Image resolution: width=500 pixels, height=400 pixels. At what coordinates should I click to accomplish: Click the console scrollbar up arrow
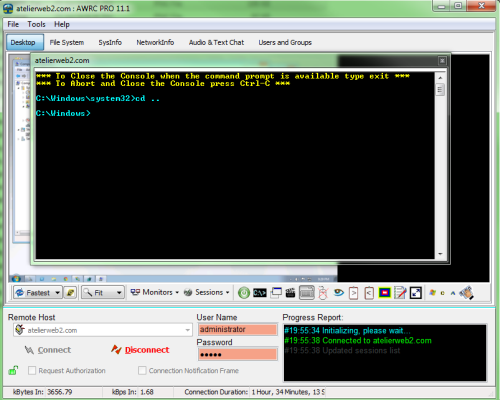440,78
